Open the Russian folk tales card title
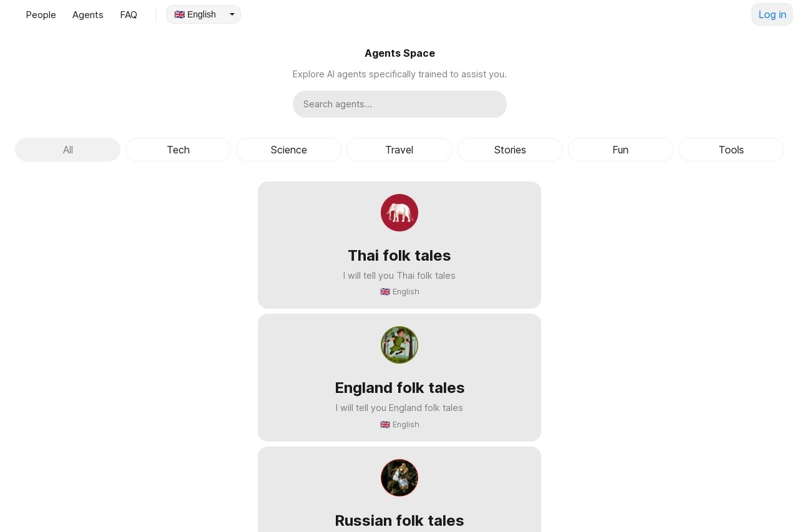Screen dimensions: 799x532 399,521
